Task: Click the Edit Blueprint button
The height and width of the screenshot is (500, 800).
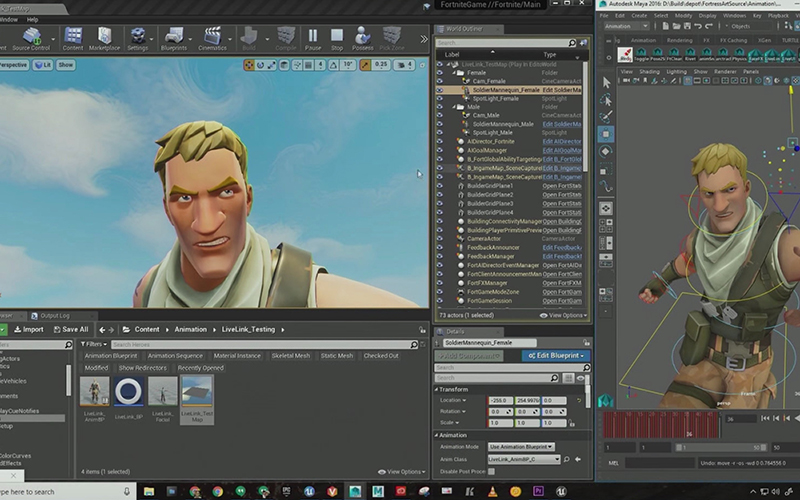Action: tap(556, 356)
